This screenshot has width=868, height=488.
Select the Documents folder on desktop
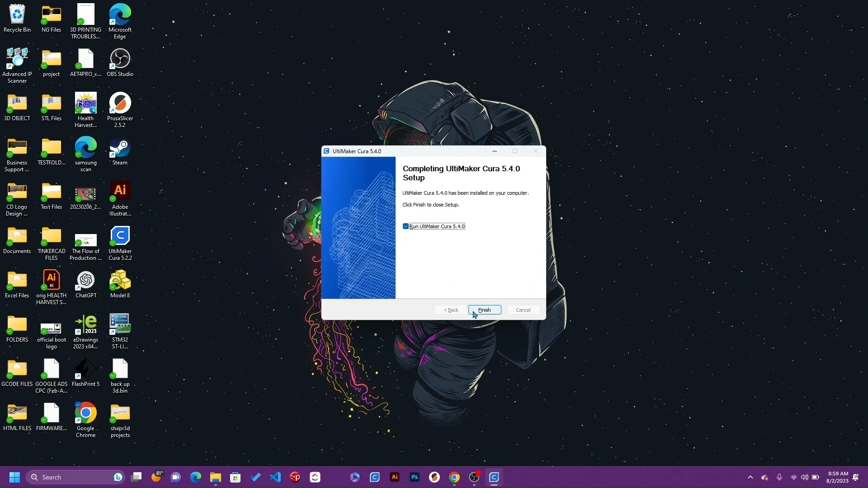click(x=17, y=240)
